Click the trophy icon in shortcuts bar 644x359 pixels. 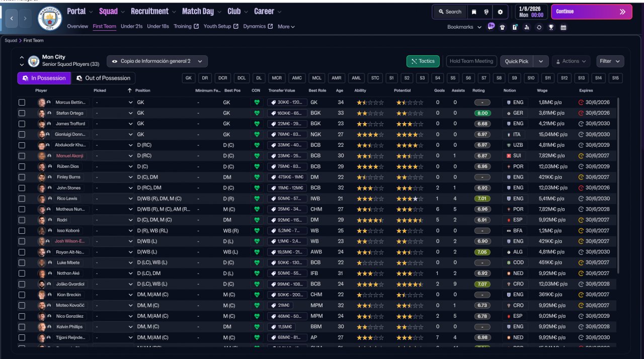pos(551,27)
